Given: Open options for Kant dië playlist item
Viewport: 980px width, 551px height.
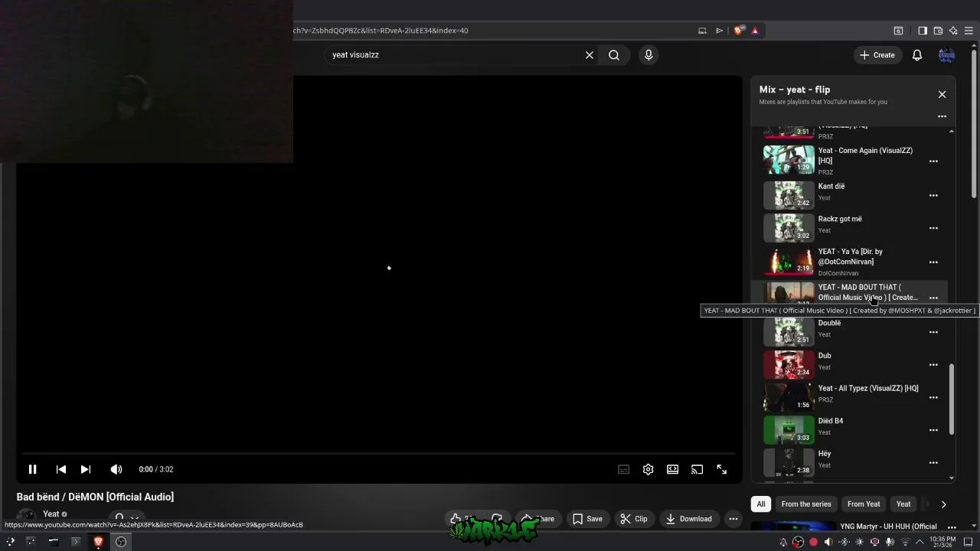Looking at the screenshot, I should (933, 195).
